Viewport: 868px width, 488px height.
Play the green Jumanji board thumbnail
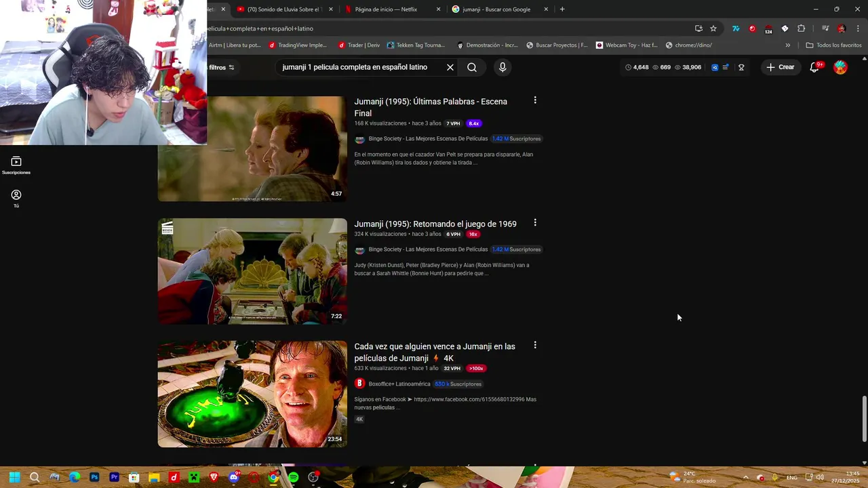(252, 394)
